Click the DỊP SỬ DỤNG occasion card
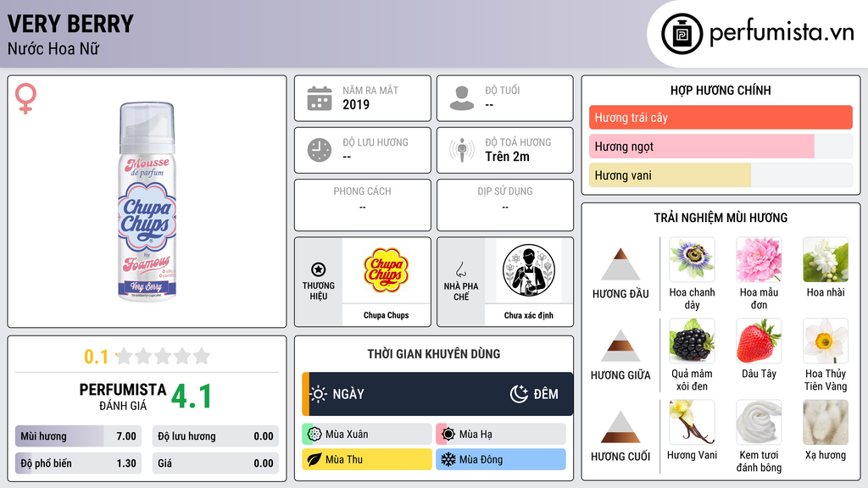868x488 pixels. (505, 205)
